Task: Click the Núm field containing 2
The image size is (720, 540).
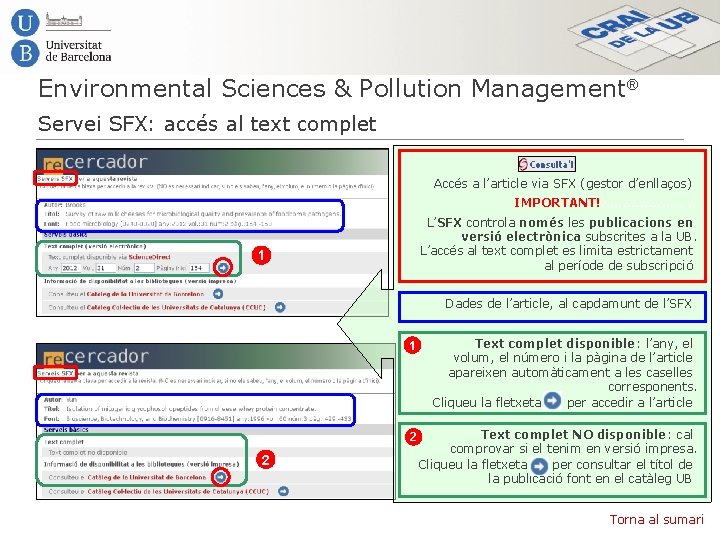Action: [x=143, y=268]
